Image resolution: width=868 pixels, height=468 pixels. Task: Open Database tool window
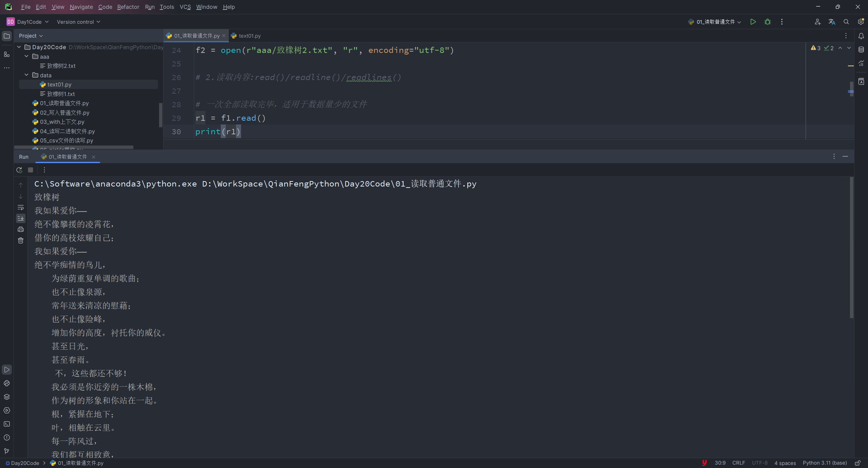click(x=861, y=50)
